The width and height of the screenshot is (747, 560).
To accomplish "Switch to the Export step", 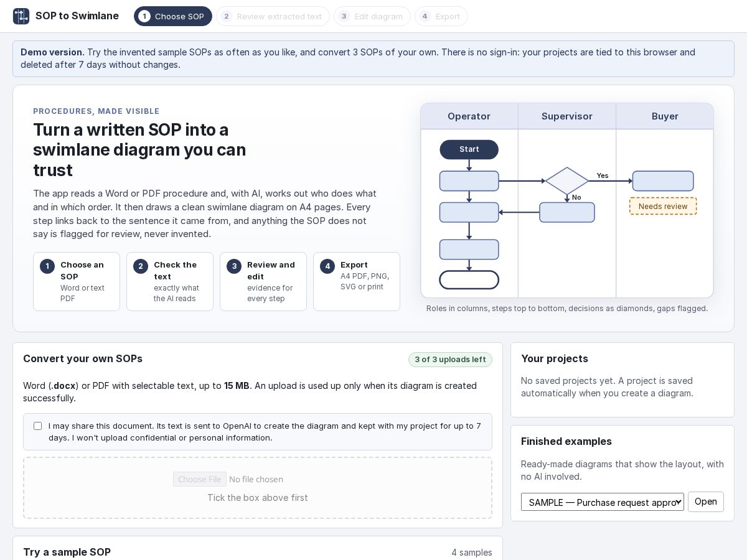I will [441, 16].
